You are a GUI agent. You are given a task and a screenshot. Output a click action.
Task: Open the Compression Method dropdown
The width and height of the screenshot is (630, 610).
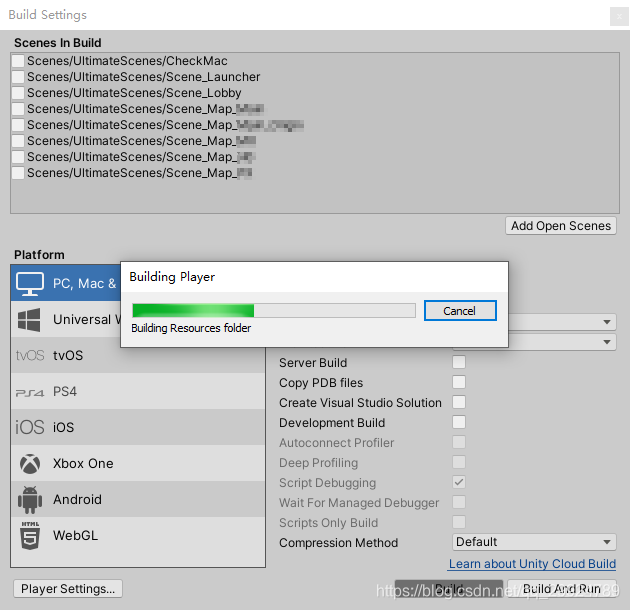point(534,542)
